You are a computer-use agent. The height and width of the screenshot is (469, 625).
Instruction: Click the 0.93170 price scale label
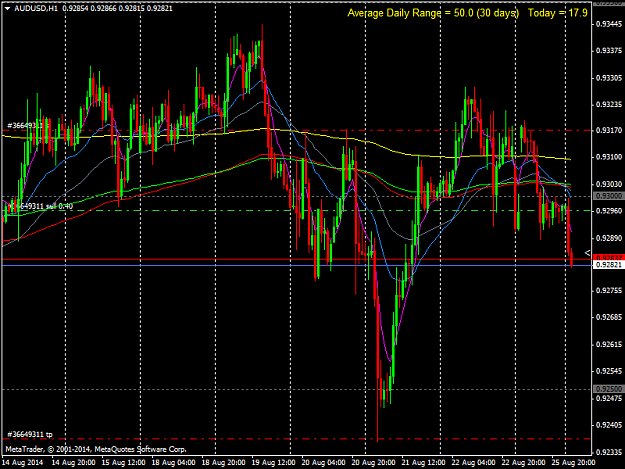(x=609, y=130)
